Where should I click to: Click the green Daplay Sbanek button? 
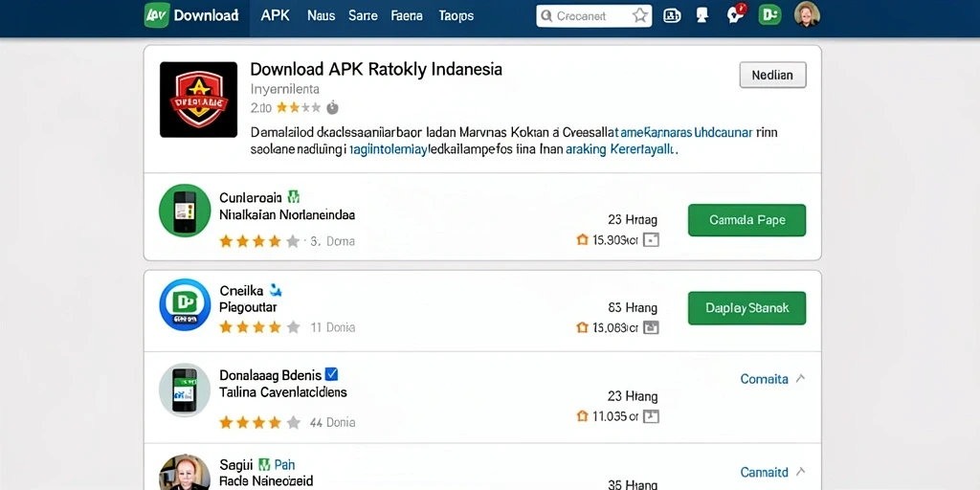click(x=746, y=308)
